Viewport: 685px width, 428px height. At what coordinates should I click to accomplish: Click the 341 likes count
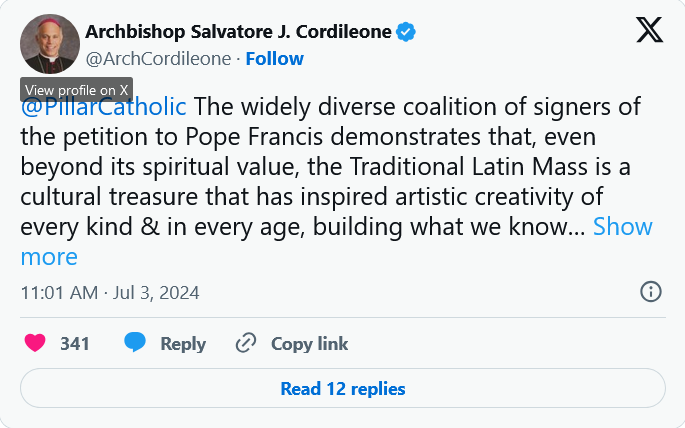click(x=75, y=343)
